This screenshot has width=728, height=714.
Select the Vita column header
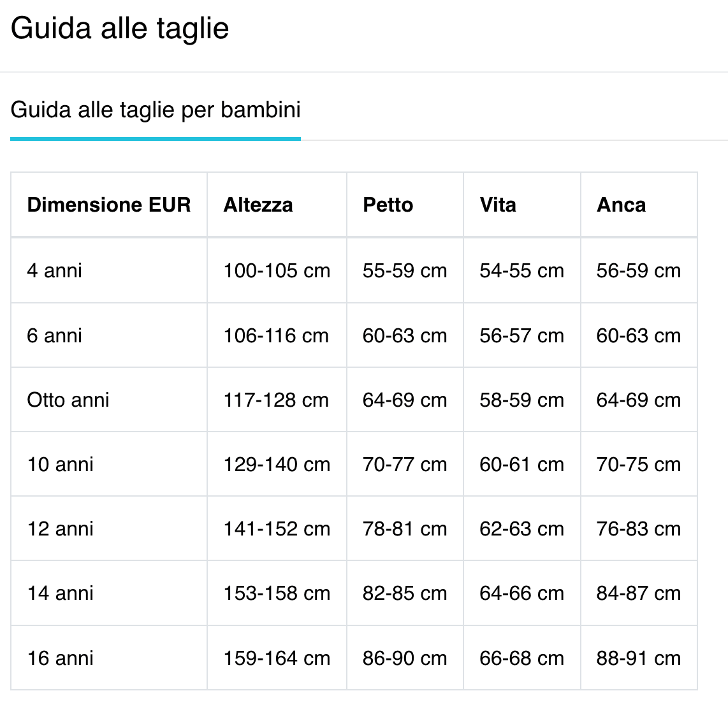[x=498, y=205]
